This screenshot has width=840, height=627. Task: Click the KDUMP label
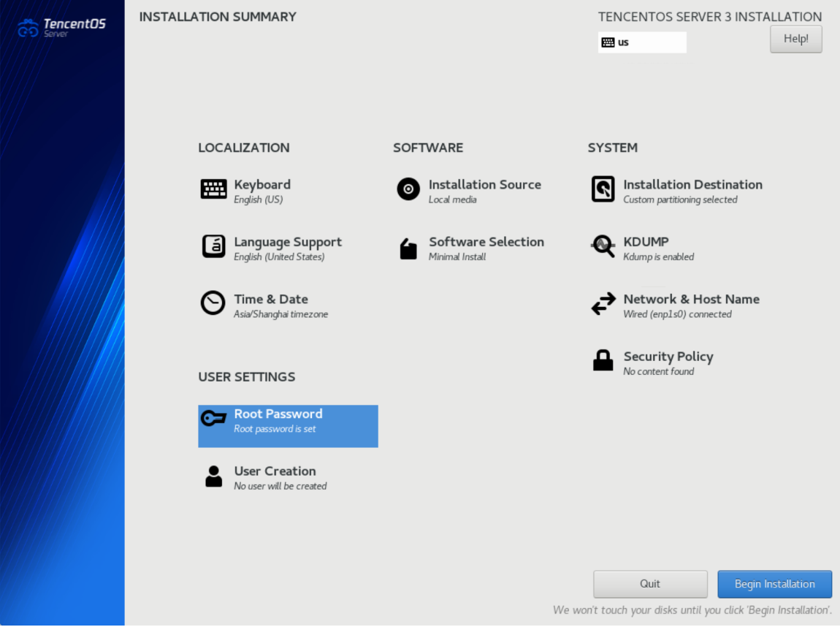pyautogui.click(x=646, y=242)
